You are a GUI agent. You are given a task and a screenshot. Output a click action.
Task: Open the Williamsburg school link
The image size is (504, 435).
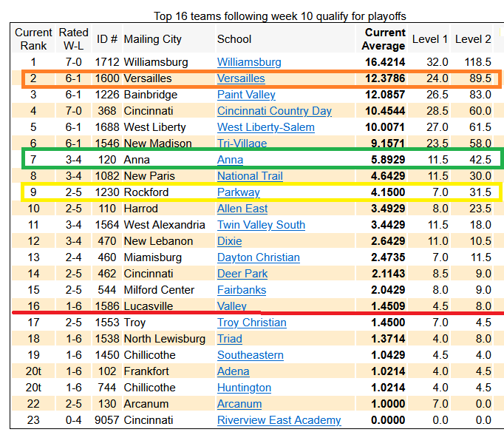(x=249, y=62)
